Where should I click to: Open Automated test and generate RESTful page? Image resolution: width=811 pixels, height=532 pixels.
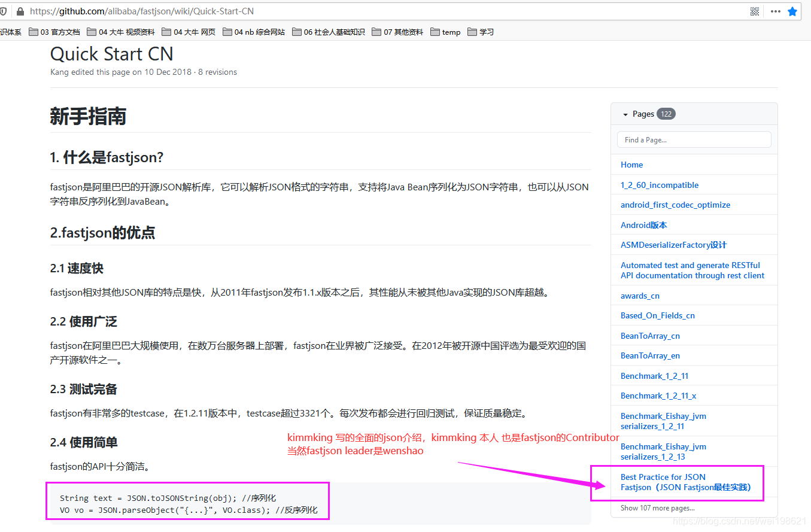pyautogui.click(x=692, y=270)
